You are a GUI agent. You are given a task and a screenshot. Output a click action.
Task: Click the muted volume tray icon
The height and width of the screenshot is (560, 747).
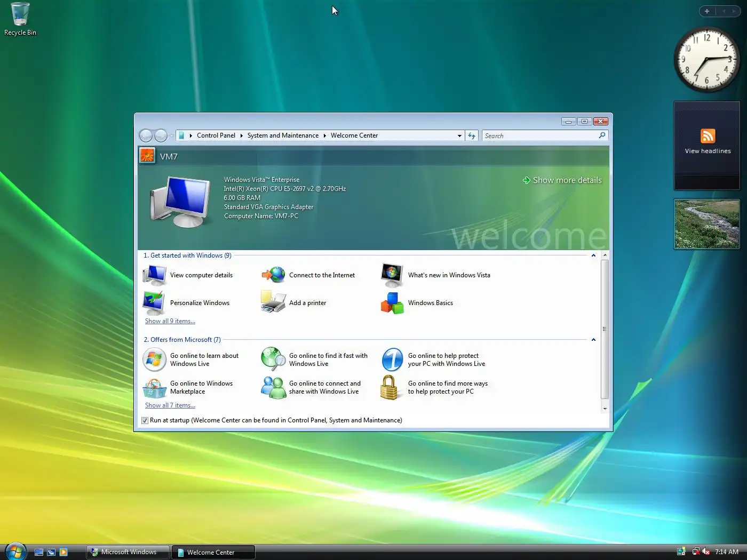[x=706, y=551]
